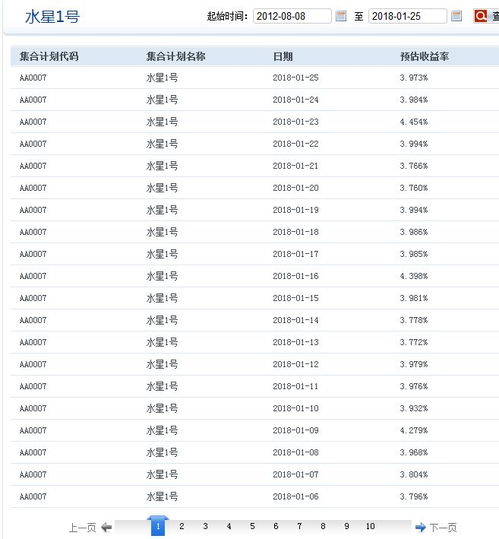Click yield value 3.976%
The image size is (499, 539).
click(x=414, y=386)
